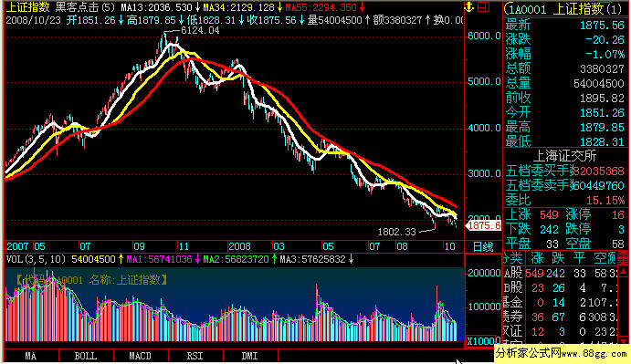Viewport: 631px width, 364px height.
Task: Click the red window-grid icon beside the anchor
Action: click(x=483, y=6)
